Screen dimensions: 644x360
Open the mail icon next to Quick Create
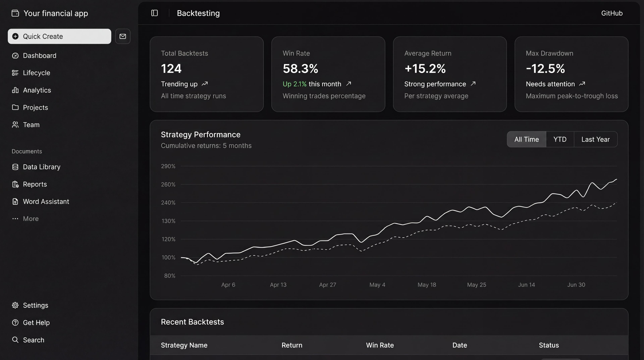[123, 36]
